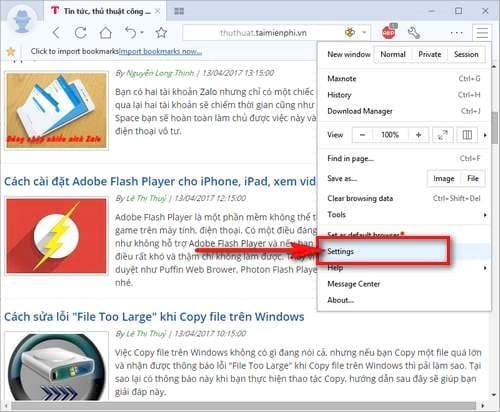This screenshot has height=412, width=500.
Task: Expand the address bar dropdown arrow
Action: pyautogui.click(x=364, y=33)
